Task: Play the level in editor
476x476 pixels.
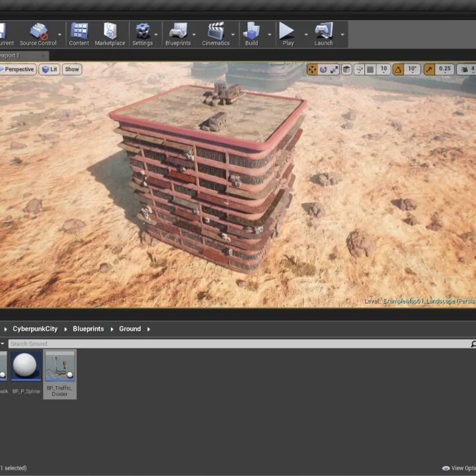Action: tap(288, 34)
